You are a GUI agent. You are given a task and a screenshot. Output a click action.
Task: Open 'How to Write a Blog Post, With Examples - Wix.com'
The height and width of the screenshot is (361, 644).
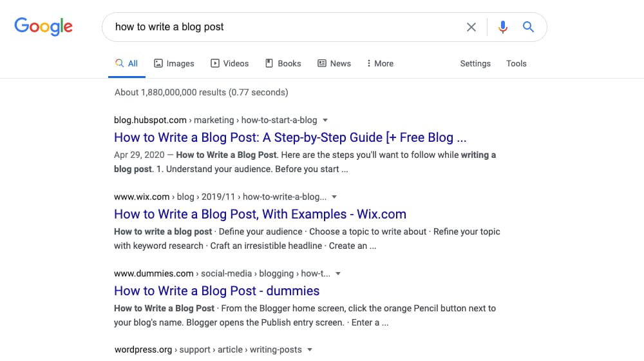260,214
